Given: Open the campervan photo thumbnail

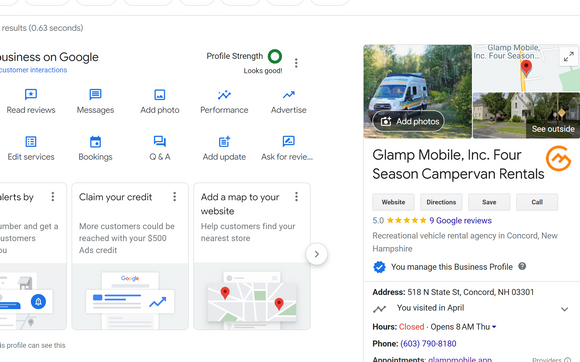Looking at the screenshot, I should click(418, 91).
